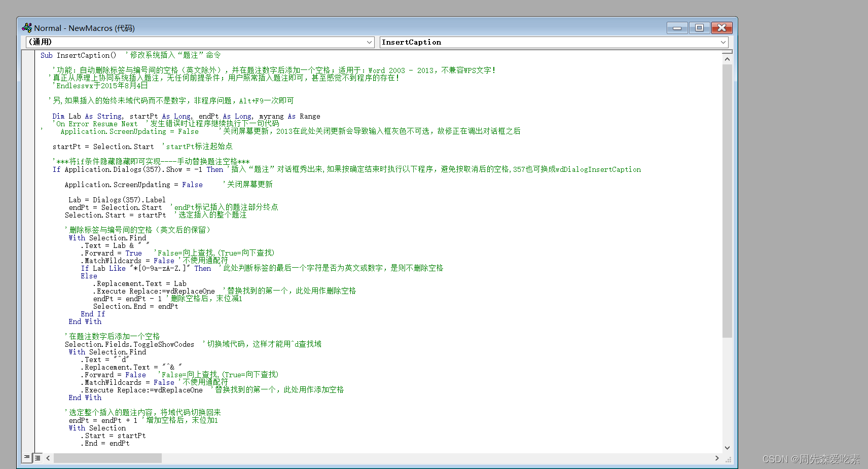
Task: Click the '.End = endPt' line
Action: 105,443
